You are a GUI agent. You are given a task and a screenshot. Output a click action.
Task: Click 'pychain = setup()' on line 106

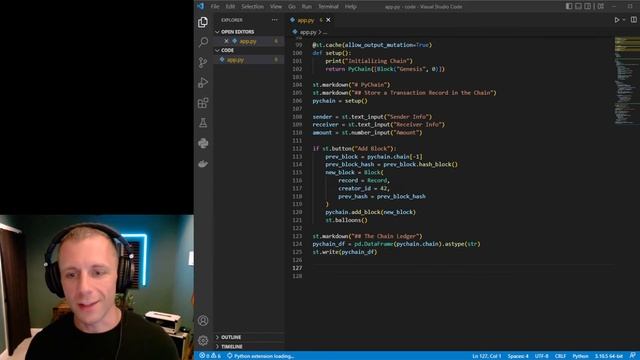click(340, 101)
